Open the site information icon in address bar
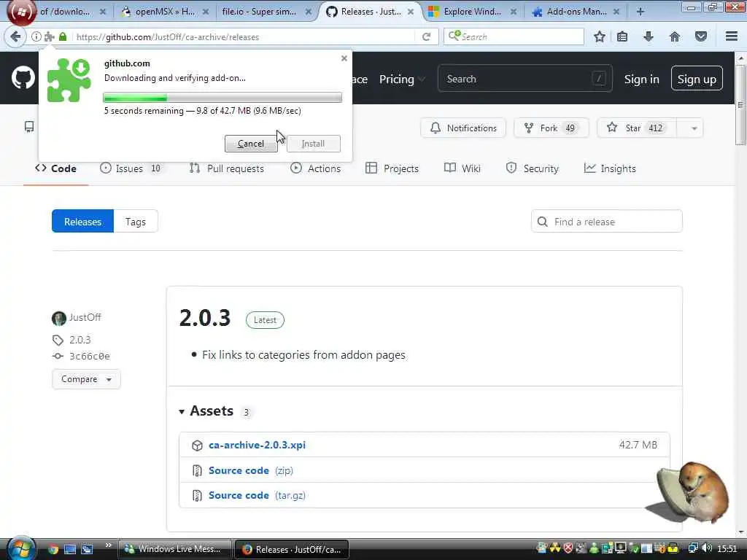The height and width of the screenshot is (560, 747). 36,36
